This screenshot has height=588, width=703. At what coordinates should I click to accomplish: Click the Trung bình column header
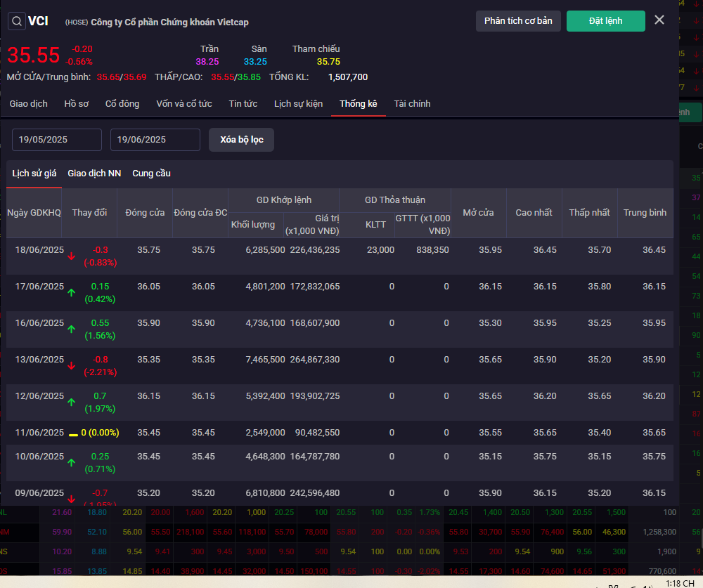coord(645,212)
